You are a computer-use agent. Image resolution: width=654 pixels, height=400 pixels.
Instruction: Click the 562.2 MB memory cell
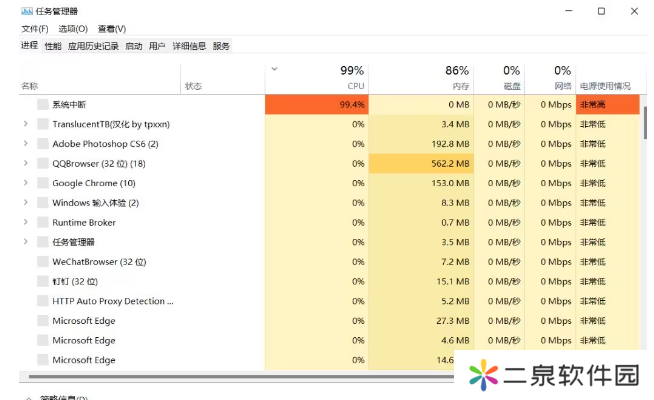click(x=421, y=164)
